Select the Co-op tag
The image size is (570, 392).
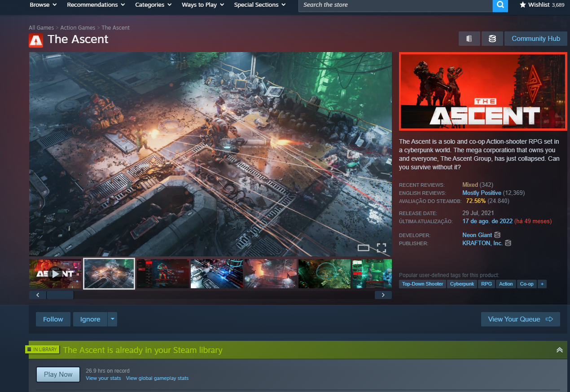(x=526, y=284)
